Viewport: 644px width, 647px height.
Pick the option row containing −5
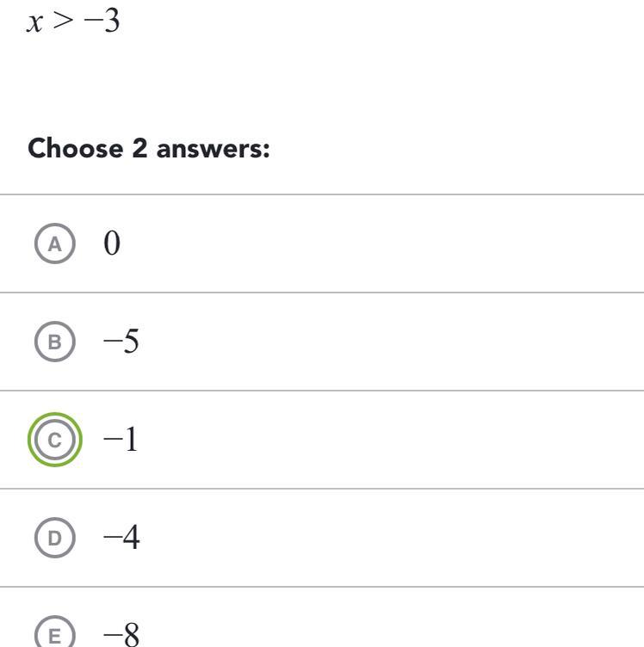344,342
